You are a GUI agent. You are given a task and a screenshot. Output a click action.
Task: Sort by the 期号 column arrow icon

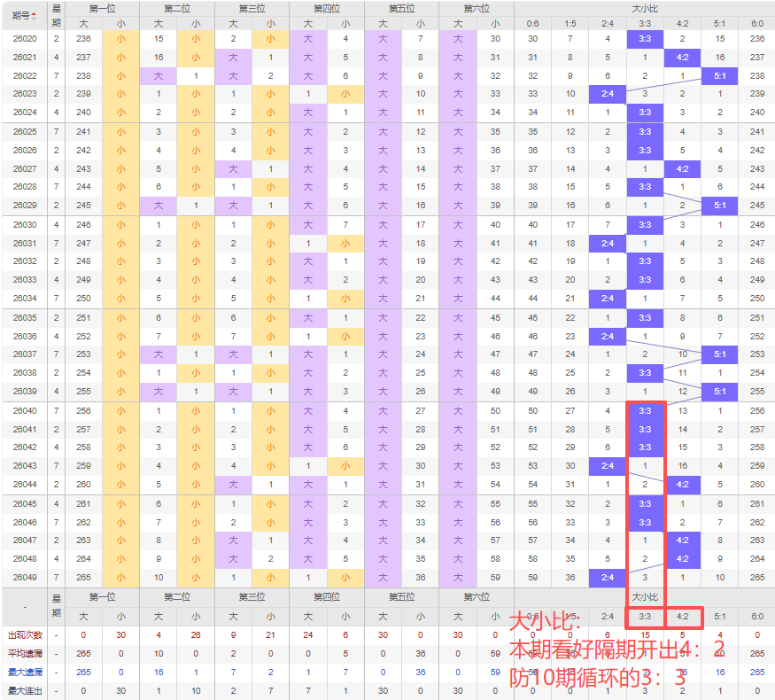coord(34,16)
